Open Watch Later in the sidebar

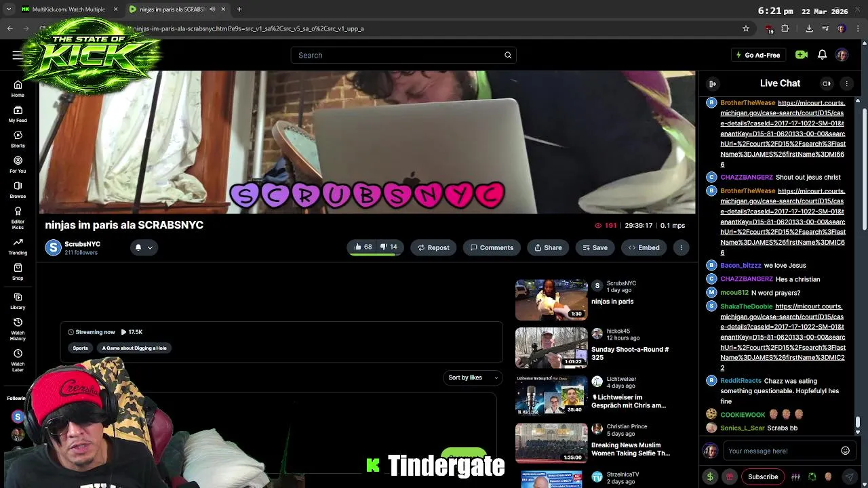coord(18,361)
